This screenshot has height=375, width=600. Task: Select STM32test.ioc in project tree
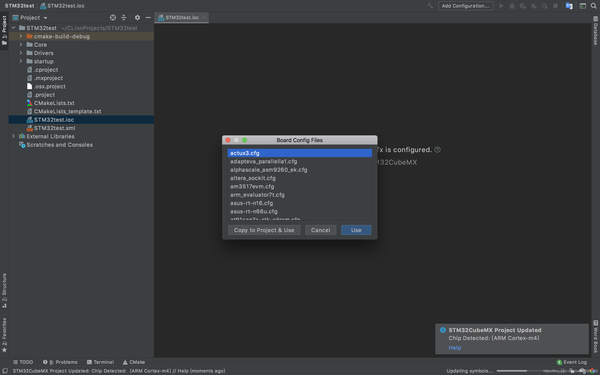[x=81, y=120]
